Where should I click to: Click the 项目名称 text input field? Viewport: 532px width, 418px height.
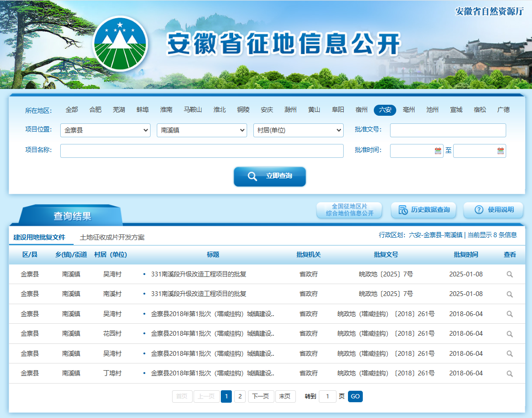point(202,151)
